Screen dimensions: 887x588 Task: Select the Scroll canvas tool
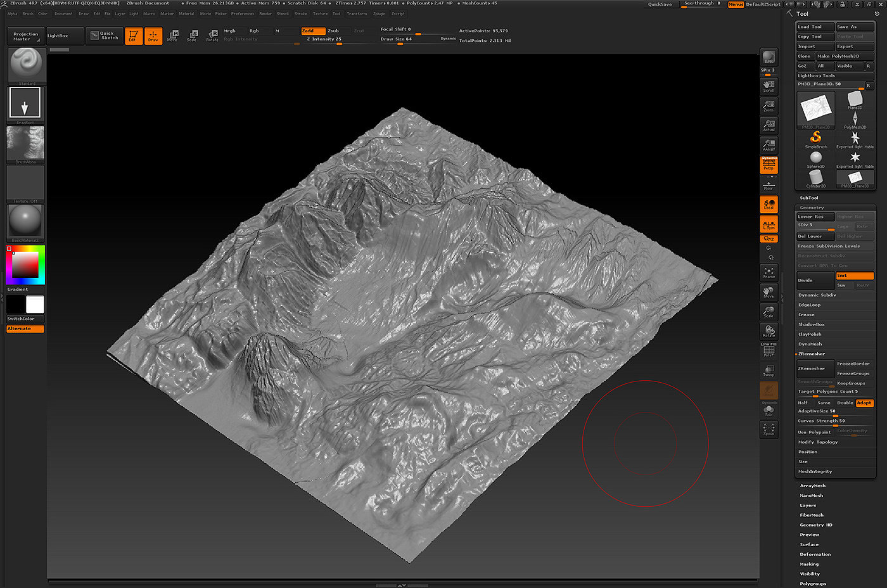[769, 86]
